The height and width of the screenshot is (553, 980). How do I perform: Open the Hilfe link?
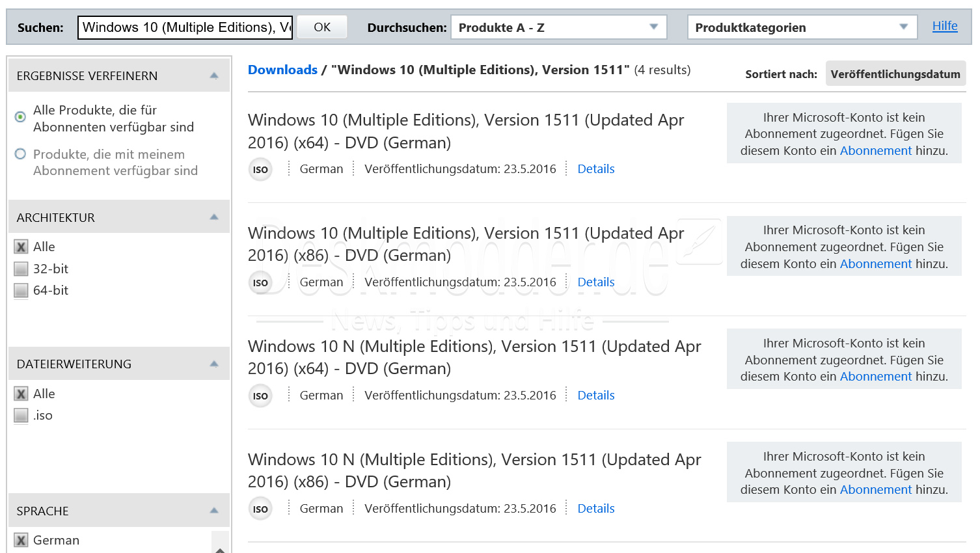pos(945,26)
